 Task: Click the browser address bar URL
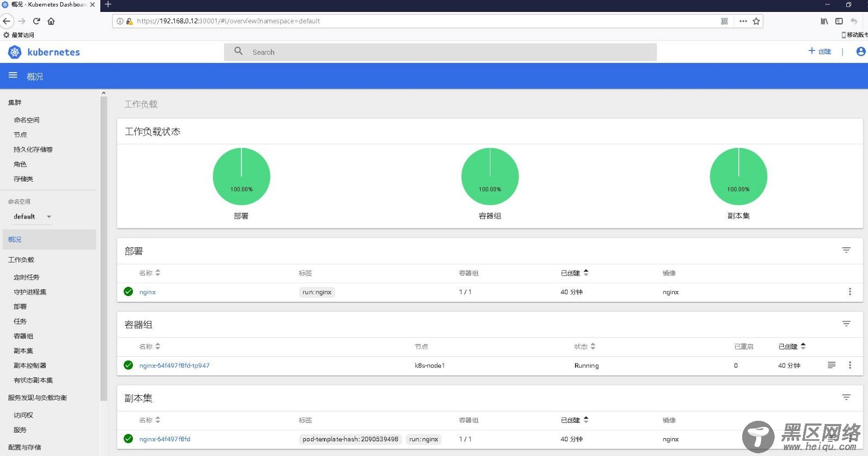(228, 21)
